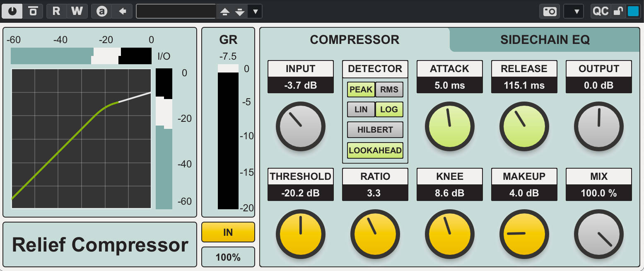Click the yellow IN button
This screenshot has width=644, height=271.
(228, 232)
